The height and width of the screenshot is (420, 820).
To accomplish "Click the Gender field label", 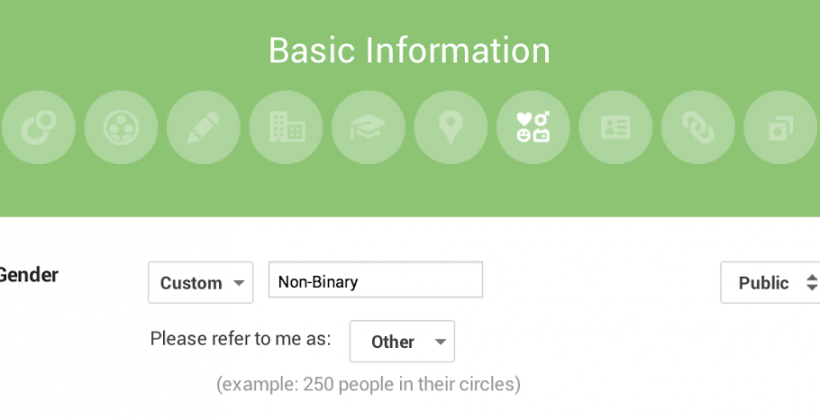I will 30,275.
